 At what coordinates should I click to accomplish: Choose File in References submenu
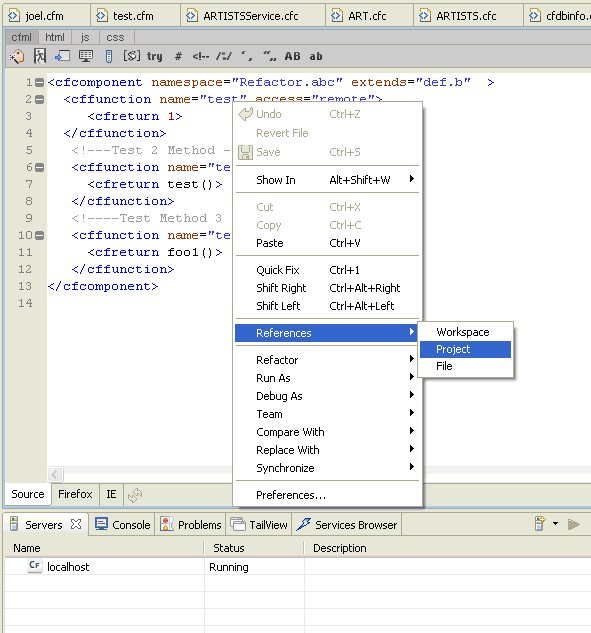[x=465, y=366]
